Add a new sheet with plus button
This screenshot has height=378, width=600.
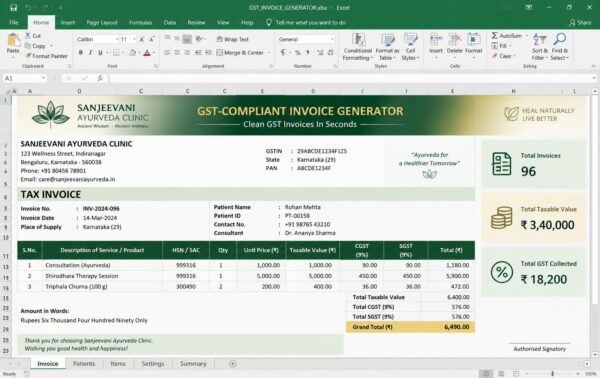[233, 364]
